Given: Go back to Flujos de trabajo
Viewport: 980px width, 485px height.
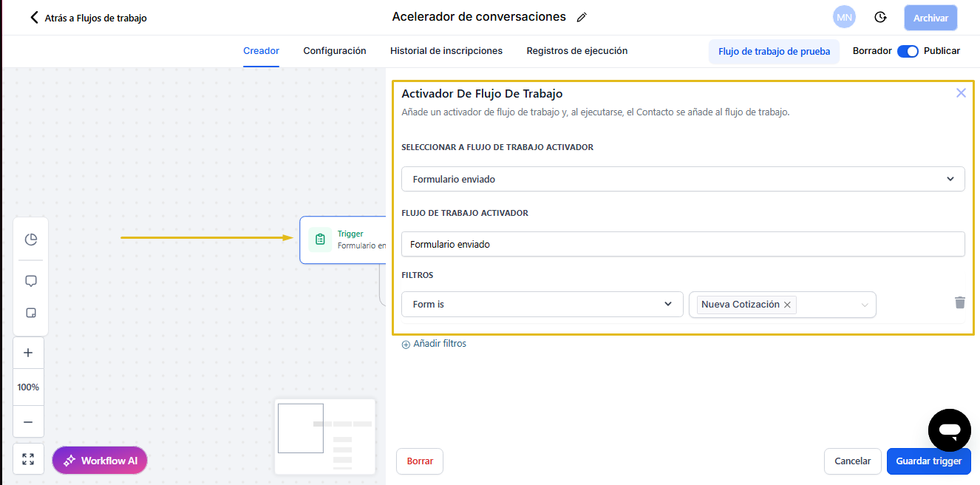Looking at the screenshot, I should [88, 18].
